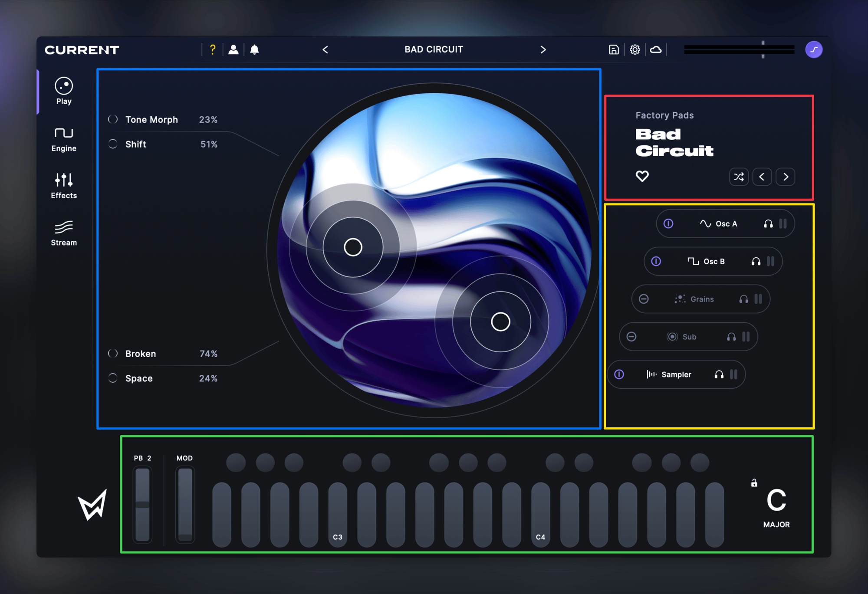Open the user account profile icon
868x594 pixels.
point(233,49)
